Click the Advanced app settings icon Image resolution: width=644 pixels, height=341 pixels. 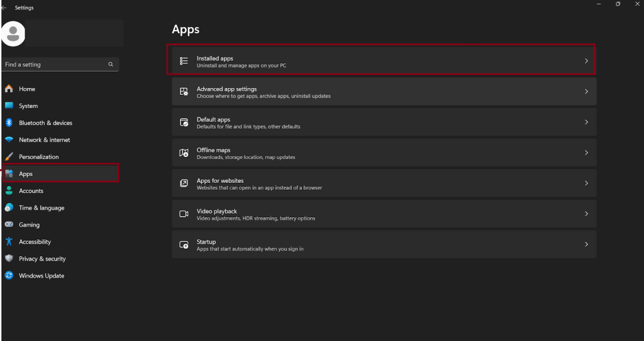tap(184, 92)
